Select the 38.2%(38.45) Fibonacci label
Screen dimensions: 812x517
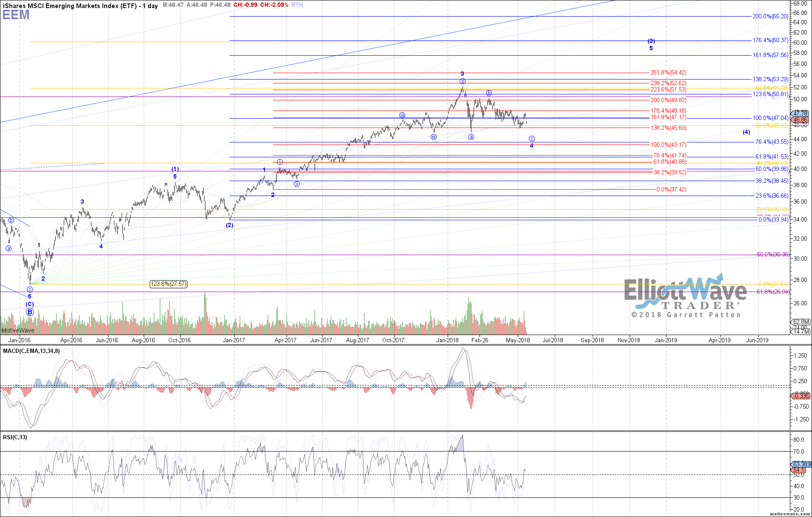tap(772, 181)
